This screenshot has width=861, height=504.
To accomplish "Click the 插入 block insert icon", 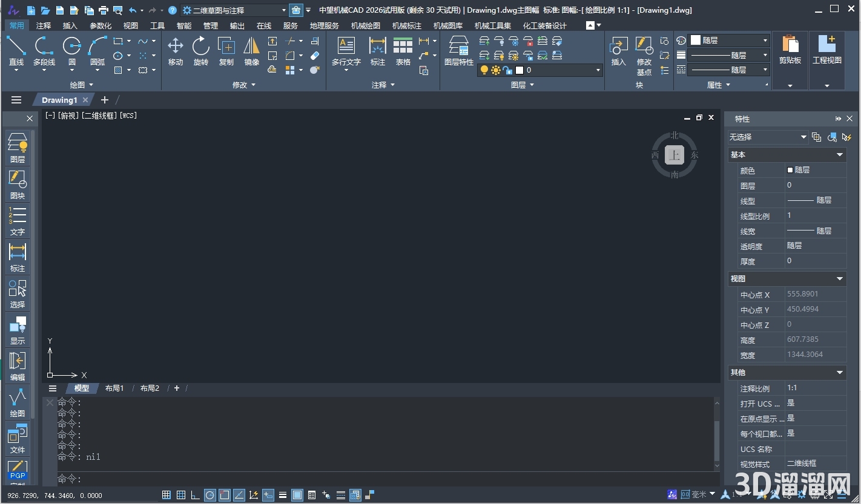I will click(619, 51).
